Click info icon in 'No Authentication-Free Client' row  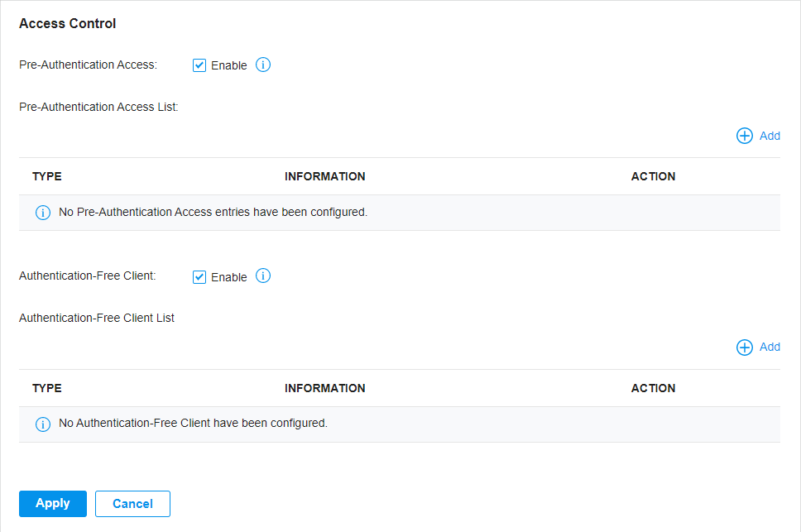43,424
